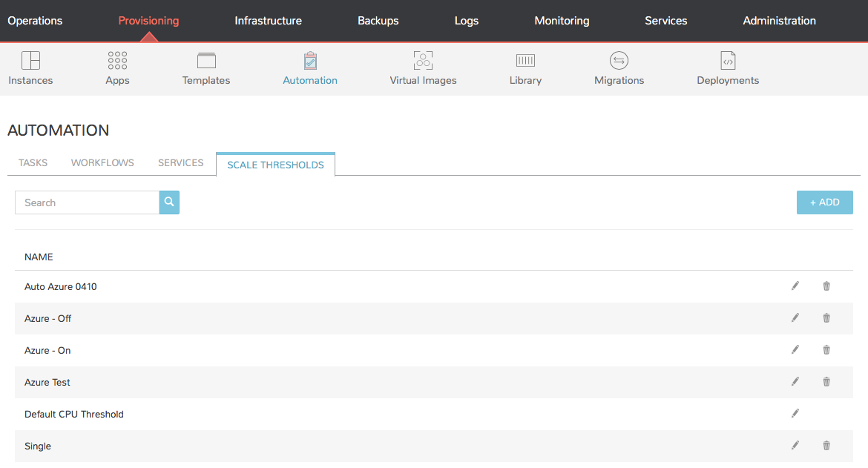Image resolution: width=868 pixels, height=468 pixels.
Task: Delete the Single threshold via trash icon
Action: coord(826,445)
